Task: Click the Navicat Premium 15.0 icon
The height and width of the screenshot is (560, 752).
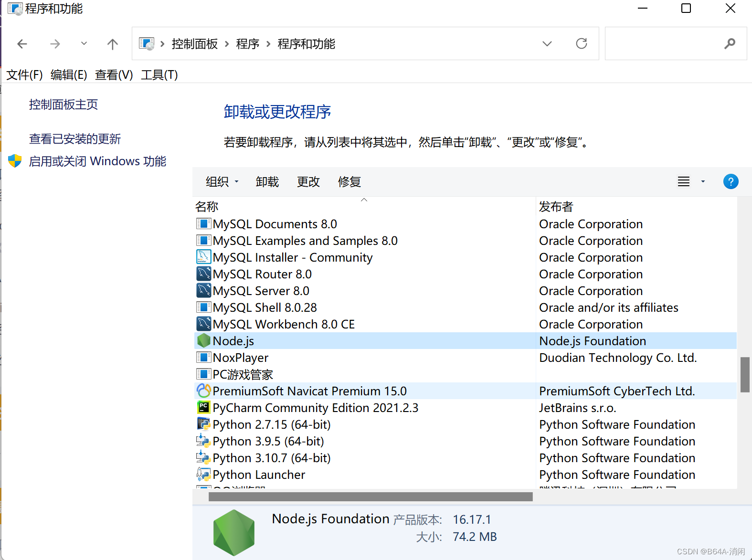Action: tap(203, 391)
